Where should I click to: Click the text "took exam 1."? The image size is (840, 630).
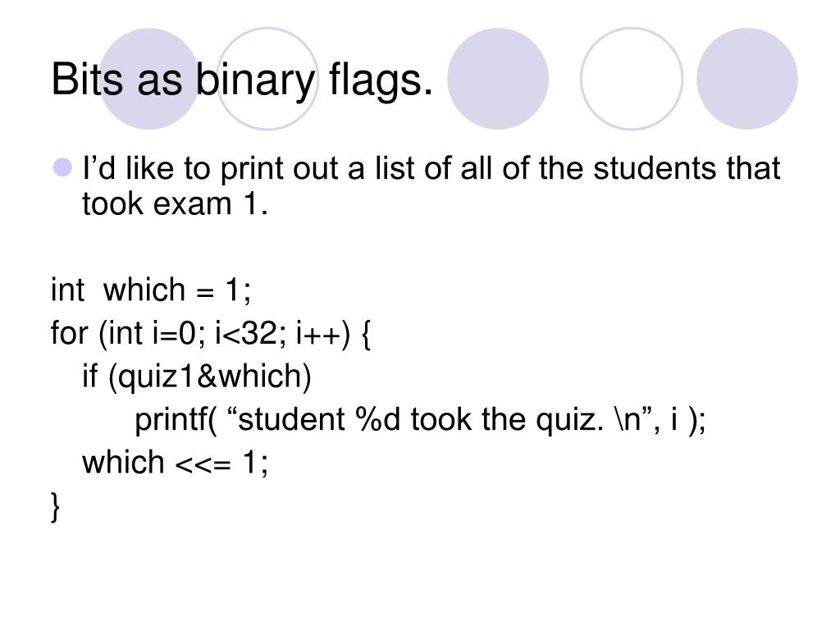pyautogui.click(x=175, y=204)
